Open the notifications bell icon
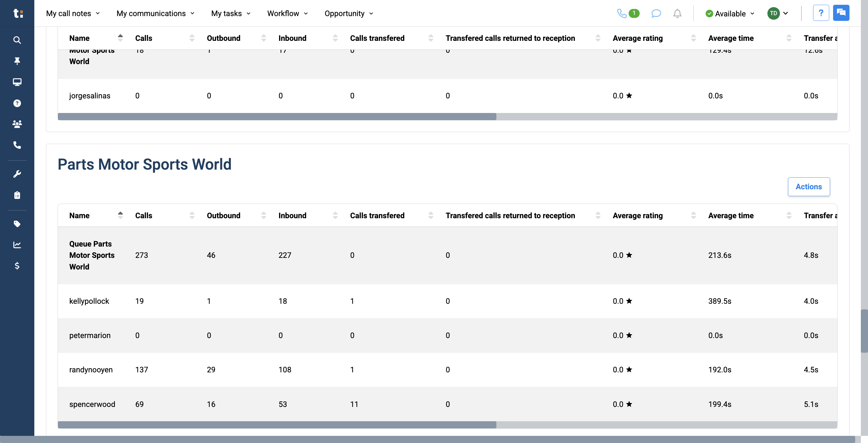Image resolution: width=868 pixels, height=443 pixels. pos(677,13)
